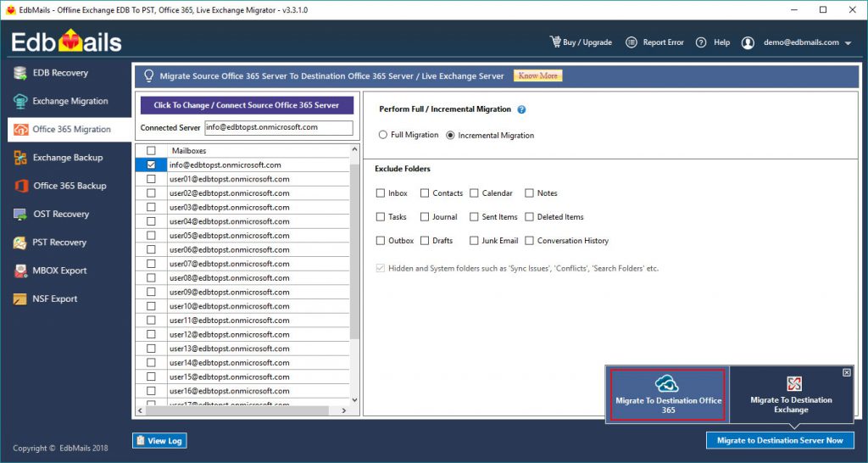Open Office 365 Backup section

[70, 186]
